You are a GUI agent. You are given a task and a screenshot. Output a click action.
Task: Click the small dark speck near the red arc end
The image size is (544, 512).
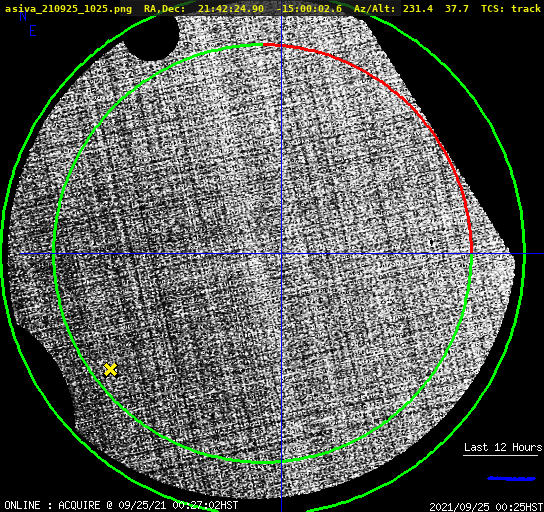point(432,242)
